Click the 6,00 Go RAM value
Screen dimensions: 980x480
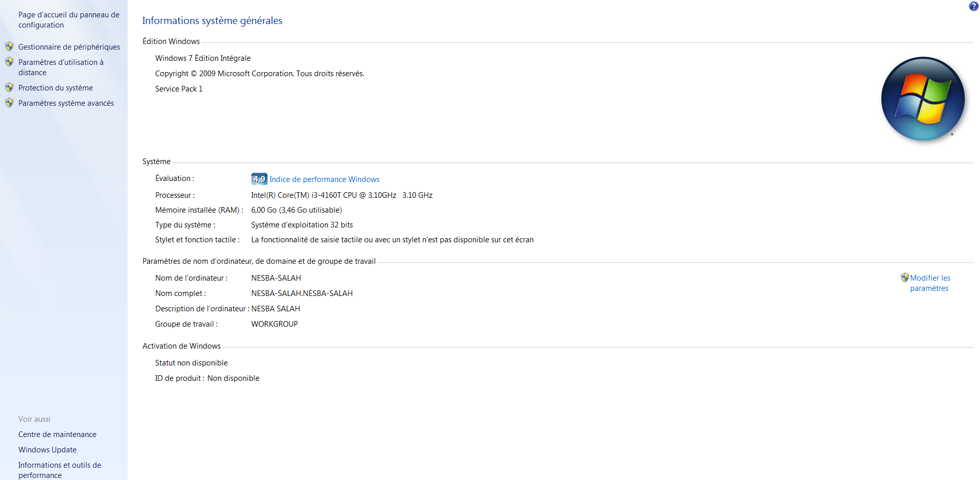[x=296, y=210]
